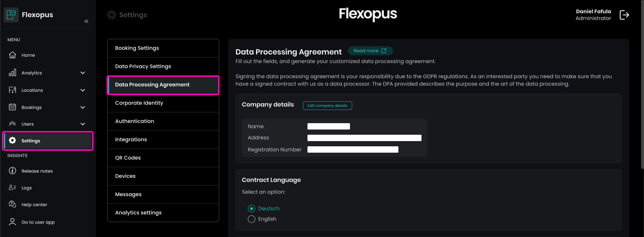Click the Edit company details button
644x237 pixels.
point(327,106)
